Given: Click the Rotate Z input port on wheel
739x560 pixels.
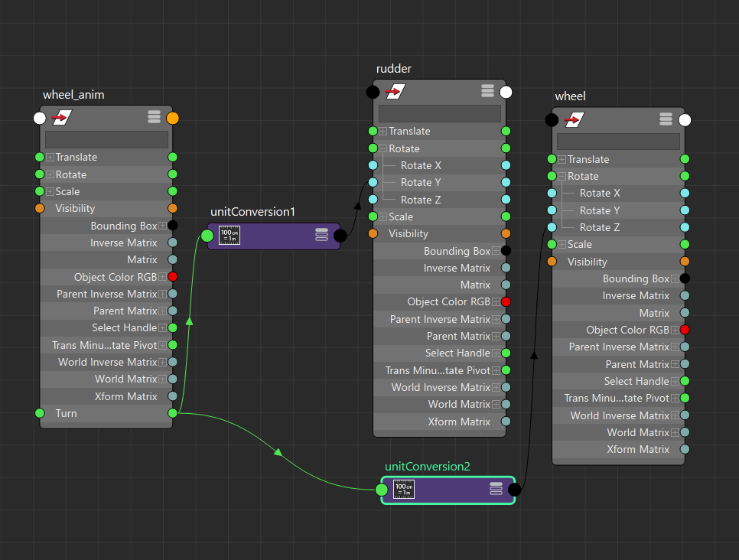Looking at the screenshot, I should tap(552, 227).
